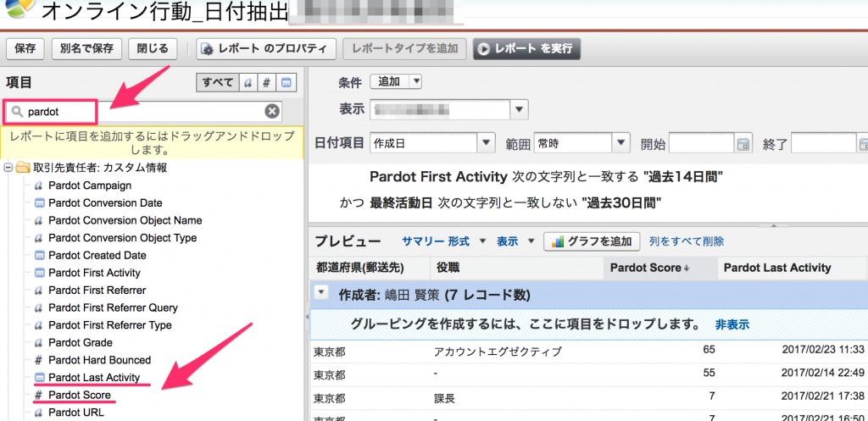The width and height of the screenshot is (868, 421).
Task: Click the 役職 column header
Action: pos(516,269)
